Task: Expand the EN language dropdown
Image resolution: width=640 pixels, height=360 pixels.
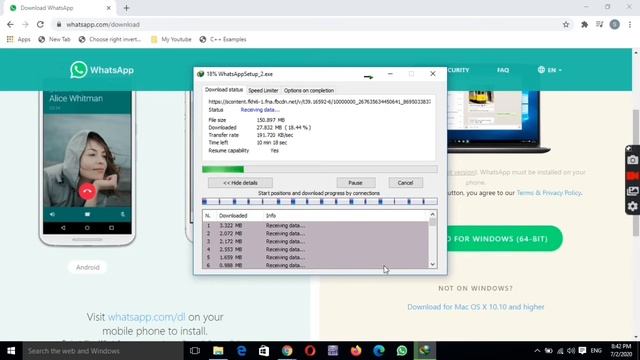Action: (x=549, y=70)
